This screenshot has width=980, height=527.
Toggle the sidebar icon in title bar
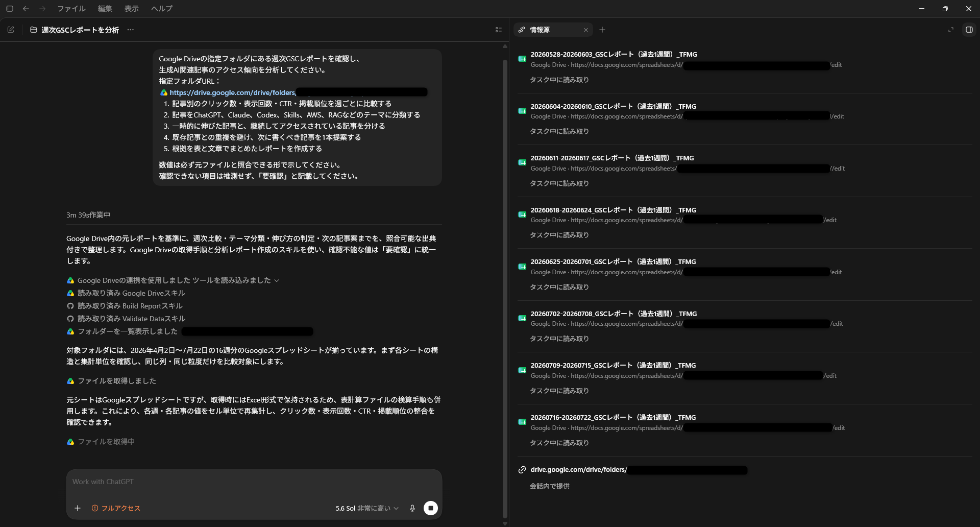point(10,9)
